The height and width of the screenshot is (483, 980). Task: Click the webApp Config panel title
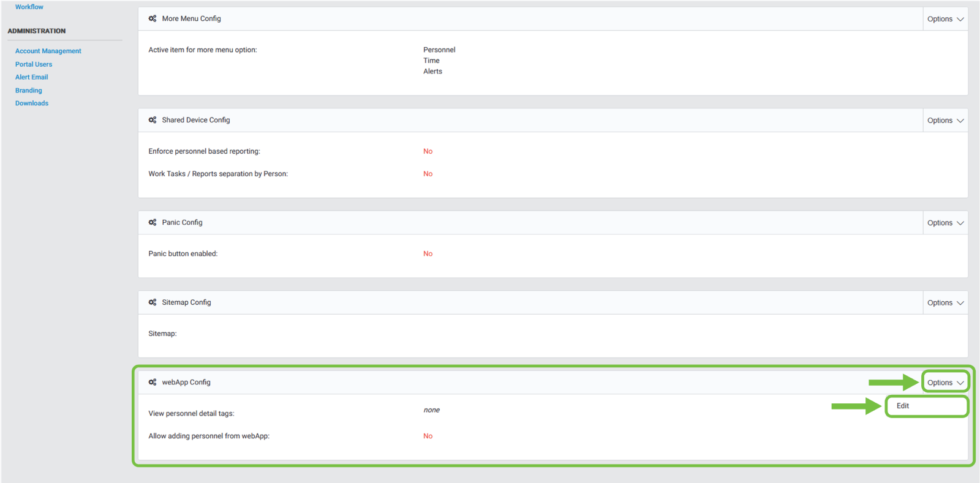pos(186,382)
